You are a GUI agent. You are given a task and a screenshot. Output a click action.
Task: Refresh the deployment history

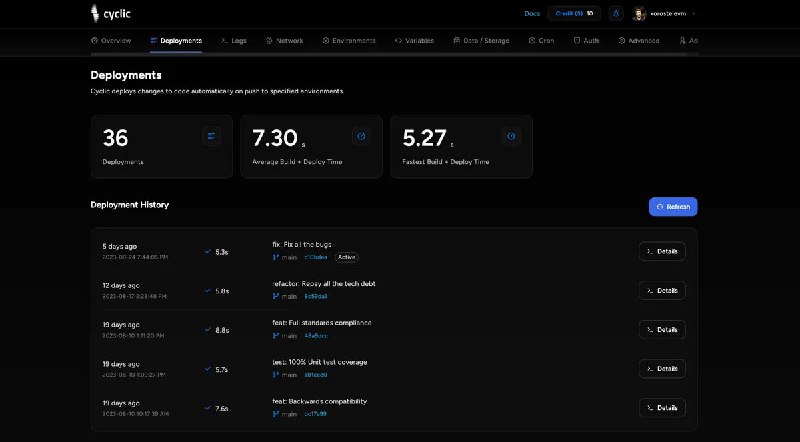[x=673, y=207]
